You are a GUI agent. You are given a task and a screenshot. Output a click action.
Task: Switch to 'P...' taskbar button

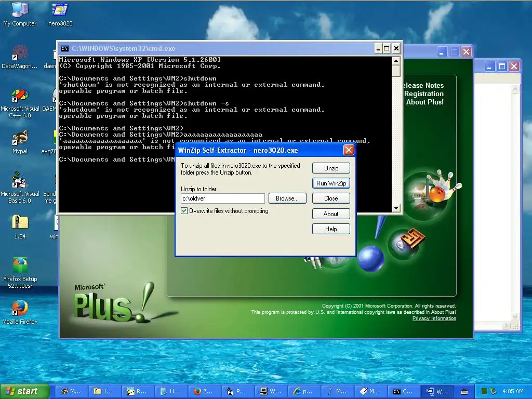(x=237, y=391)
